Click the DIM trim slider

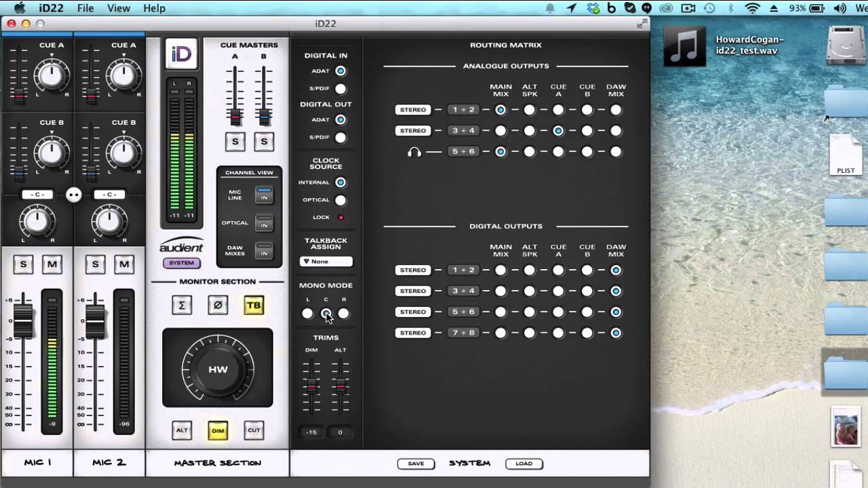coord(311,386)
